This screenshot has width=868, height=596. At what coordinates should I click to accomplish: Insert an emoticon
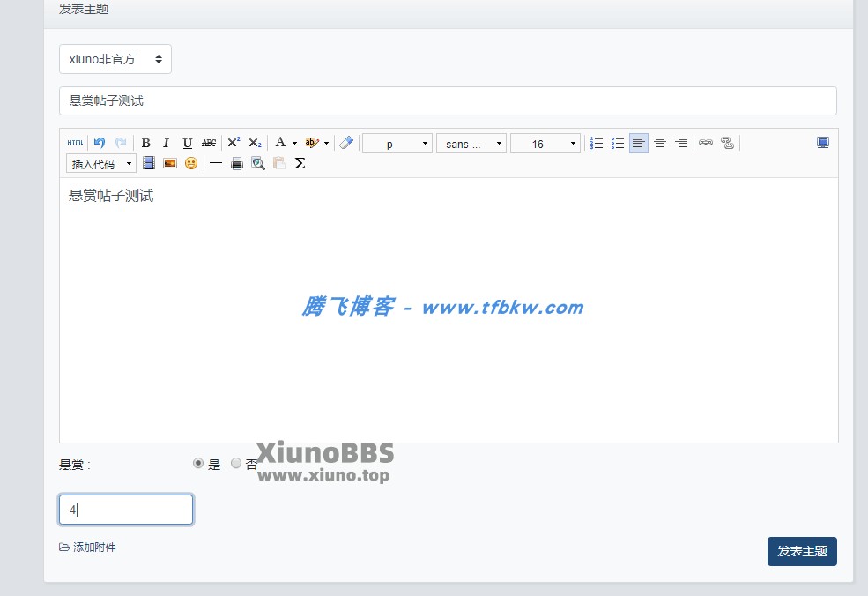point(190,163)
